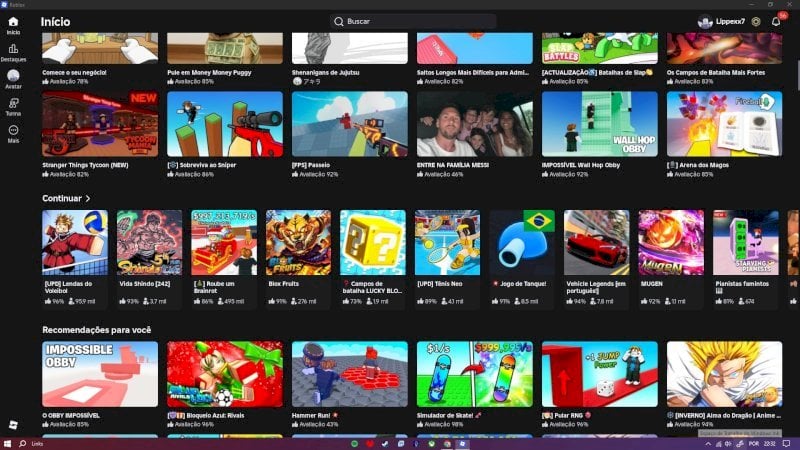The height and width of the screenshot is (450, 800).
Task: Open the Simulador de Skate game tile
Action: (x=474, y=374)
